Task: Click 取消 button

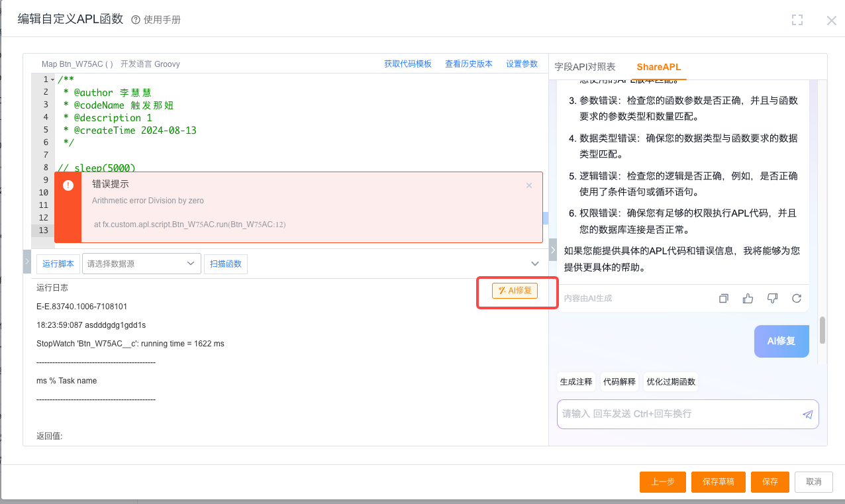Action: click(814, 482)
